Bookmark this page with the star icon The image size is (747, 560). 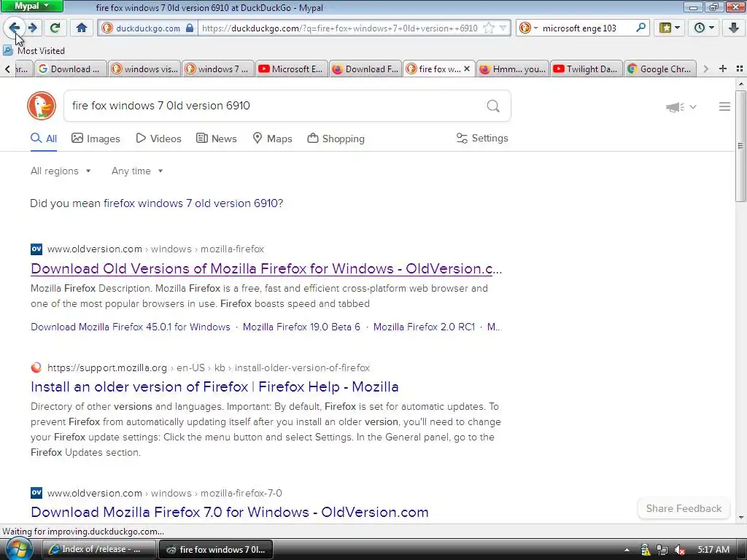[488, 28]
